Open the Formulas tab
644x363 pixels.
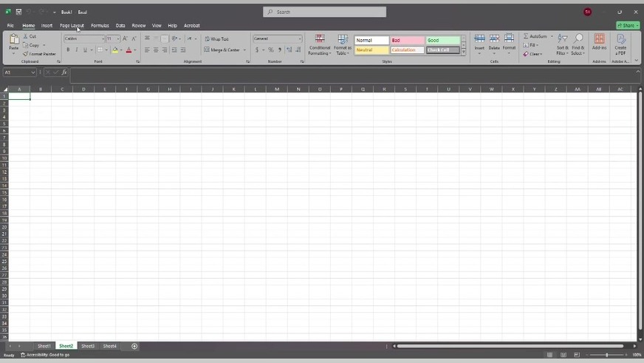point(100,25)
